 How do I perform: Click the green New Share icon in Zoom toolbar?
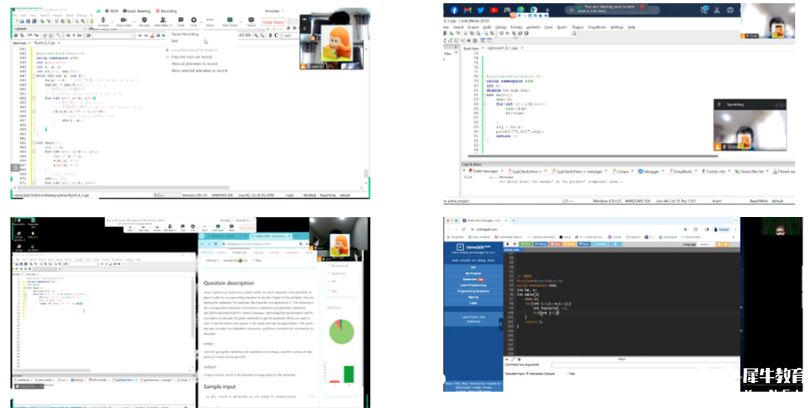[230, 20]
